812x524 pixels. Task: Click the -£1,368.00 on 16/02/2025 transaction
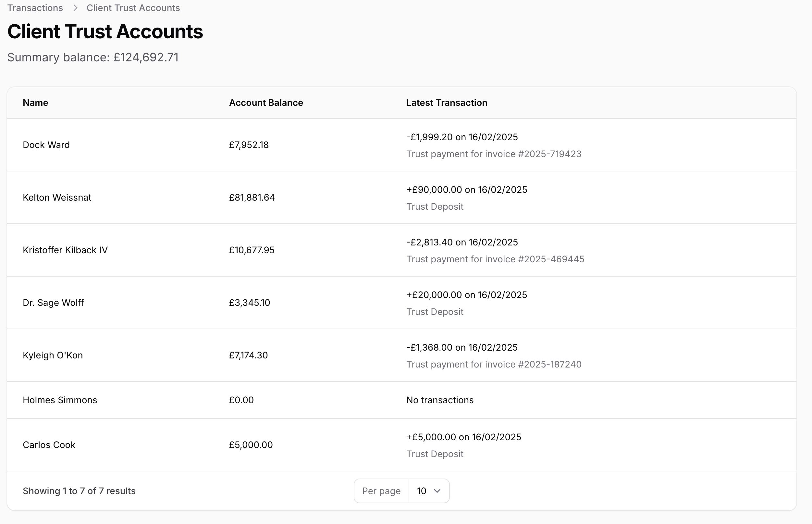462,347
